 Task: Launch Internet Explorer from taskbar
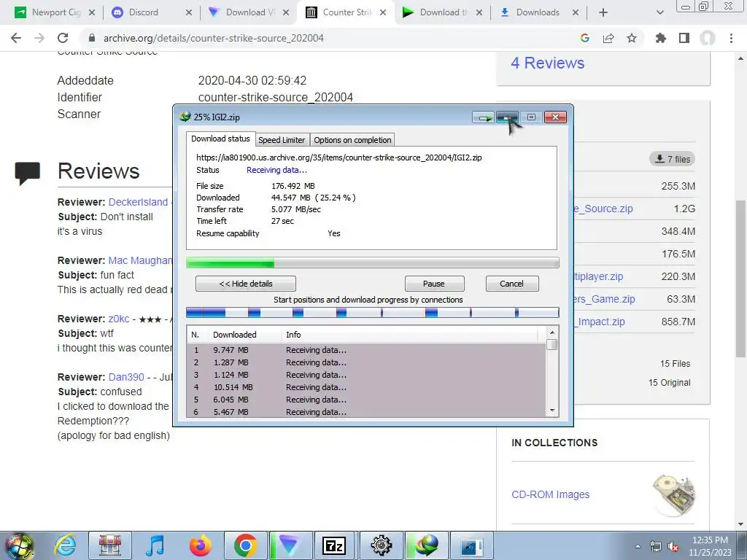[65, 545]
